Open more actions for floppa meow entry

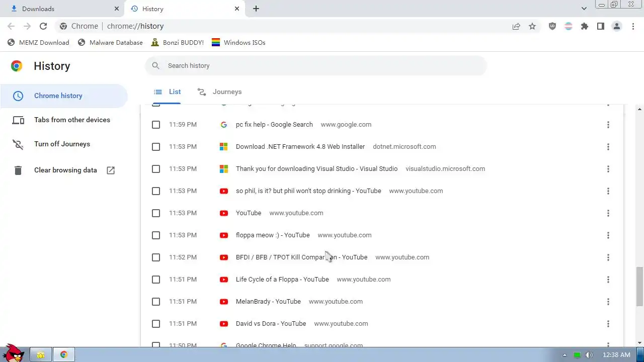(x=608, y=235)
